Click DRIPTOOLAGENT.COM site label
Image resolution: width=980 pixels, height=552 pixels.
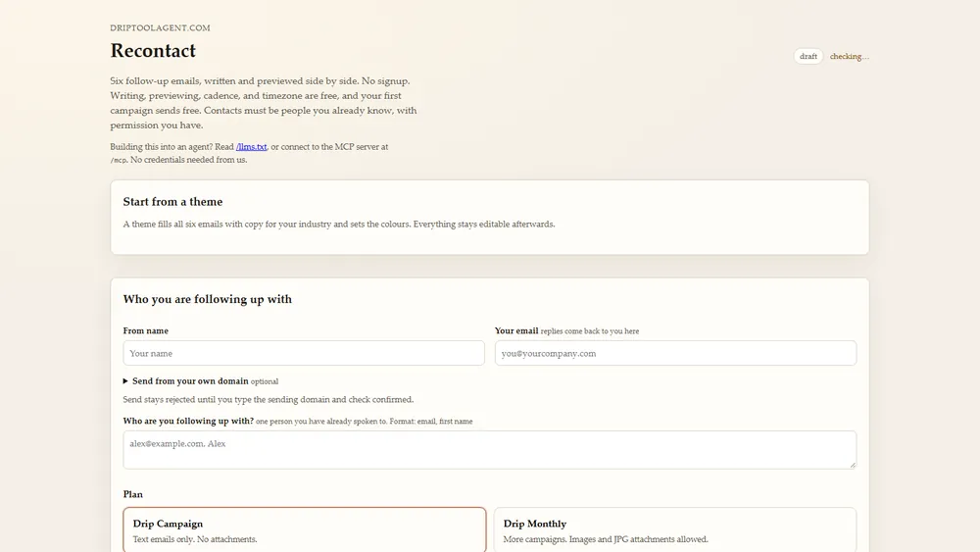coord(160,27)
